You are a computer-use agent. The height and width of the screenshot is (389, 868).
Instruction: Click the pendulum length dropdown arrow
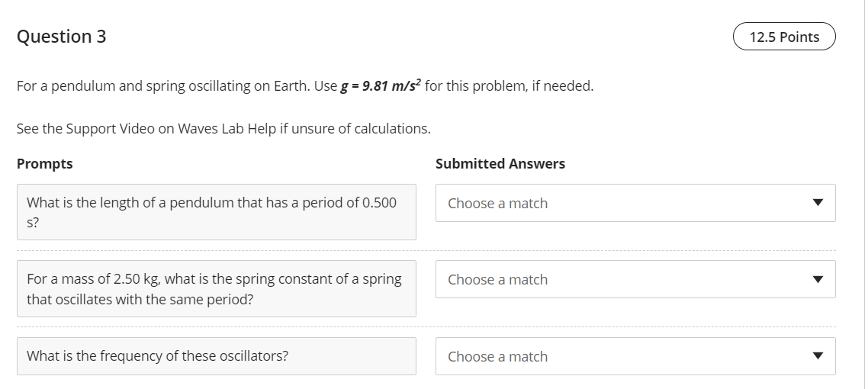(x=818, y=204)
